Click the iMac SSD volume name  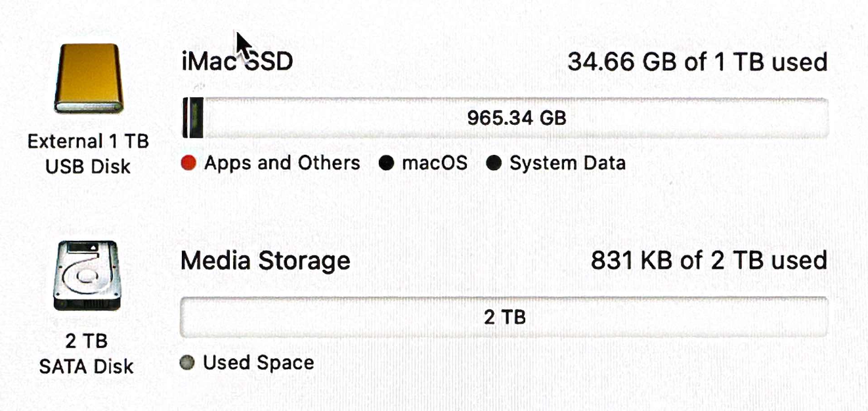(x=236, y=62)
